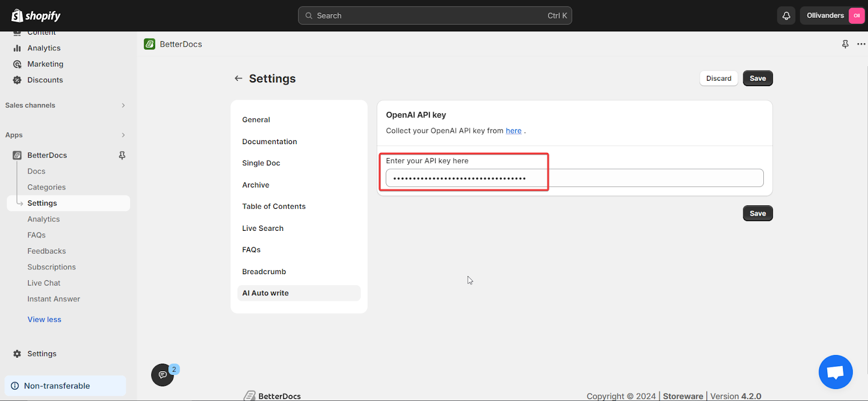This screenshot has width=868, height=401.
Task: Click the BetterDocs app icon in the header
Action: [x=150, y=44]
